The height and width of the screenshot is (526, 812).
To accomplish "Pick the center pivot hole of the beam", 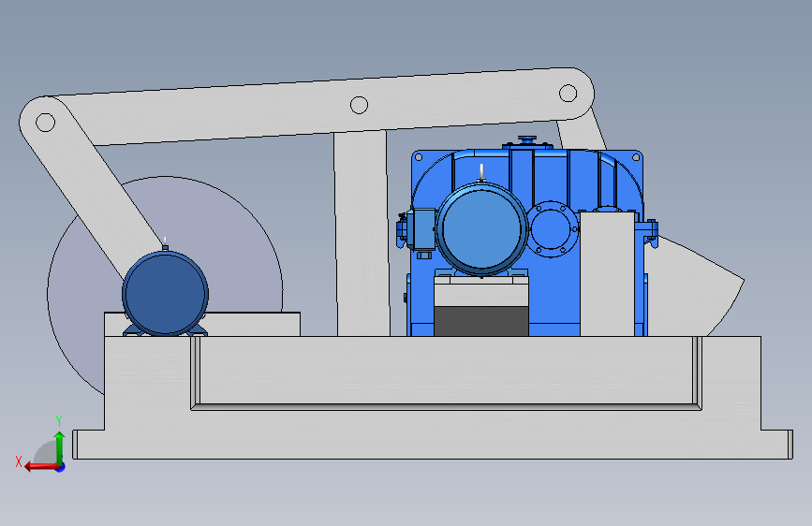I will pyautogui.click(x=359, y=105).
